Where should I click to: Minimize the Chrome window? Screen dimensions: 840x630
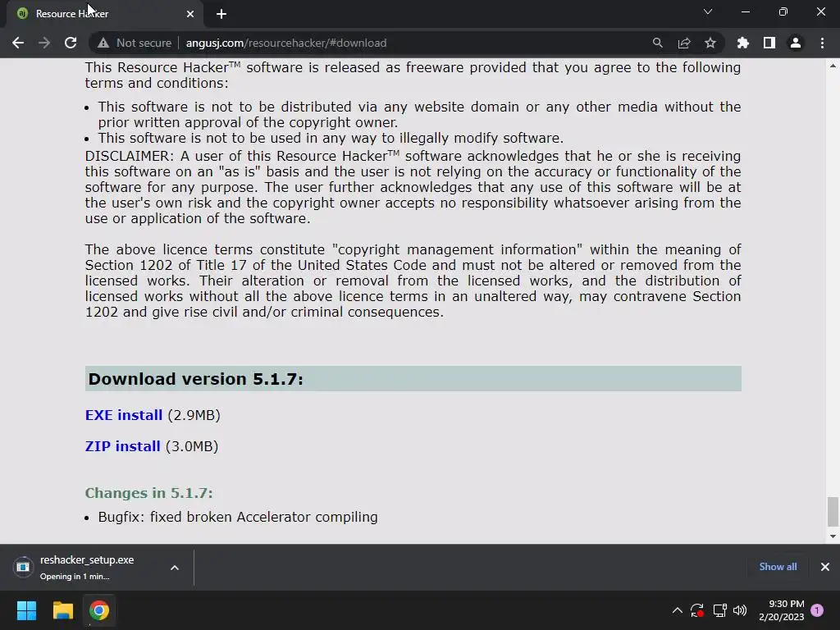click(745, 11)
